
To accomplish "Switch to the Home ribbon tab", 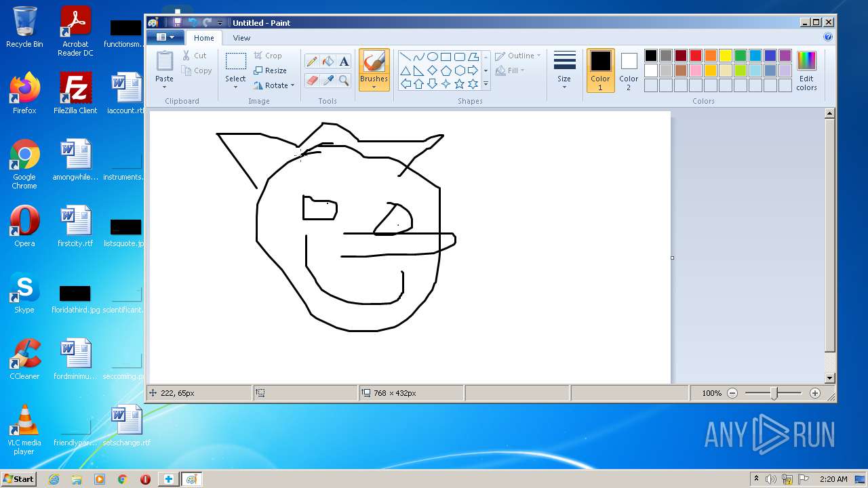I will coord(203,38).
